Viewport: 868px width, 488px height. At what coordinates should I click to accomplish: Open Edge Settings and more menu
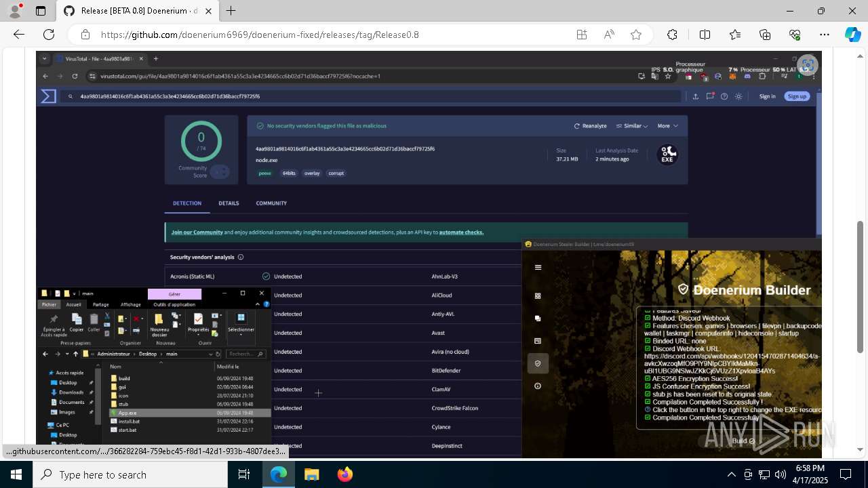pos(825,35)
